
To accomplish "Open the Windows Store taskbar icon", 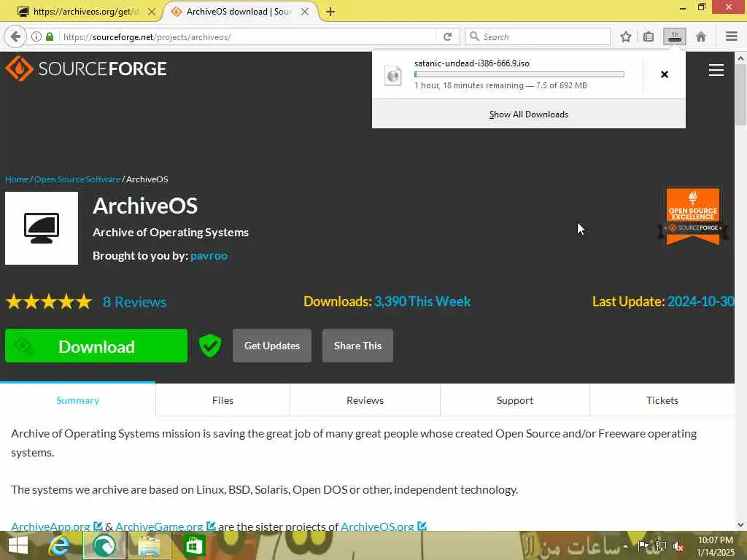I will pos(194,545).
